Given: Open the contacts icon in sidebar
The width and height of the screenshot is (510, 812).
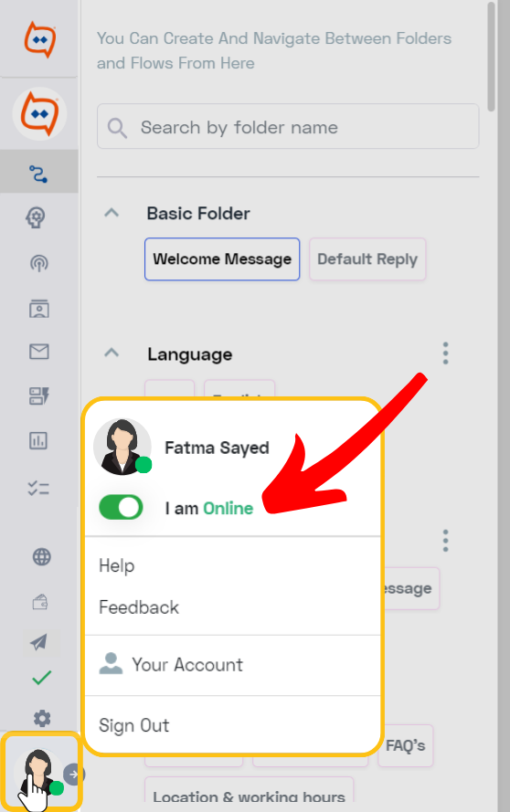Looking at the screenshot, I should 39,309.
